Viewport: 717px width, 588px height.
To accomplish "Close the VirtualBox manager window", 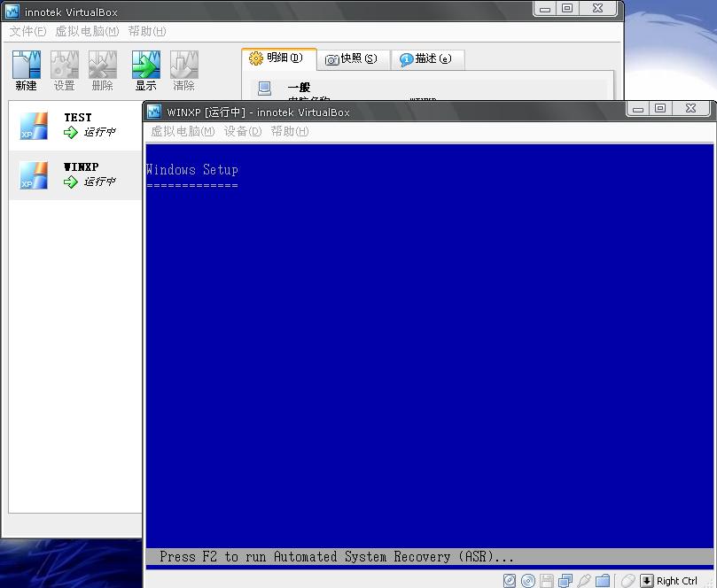I will tap(597, 9).
